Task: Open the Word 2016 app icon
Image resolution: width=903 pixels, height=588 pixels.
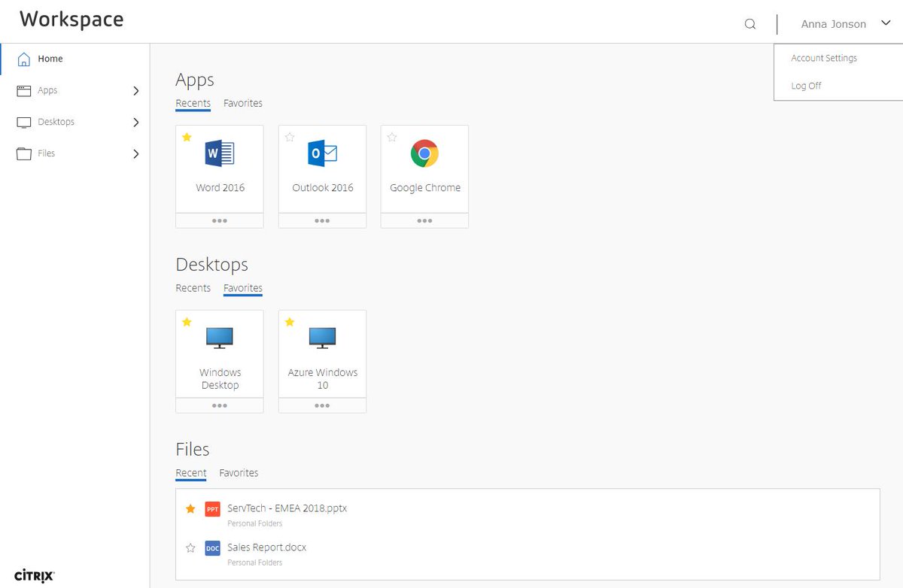Action: pyautogui.click(x=219, y=154)
